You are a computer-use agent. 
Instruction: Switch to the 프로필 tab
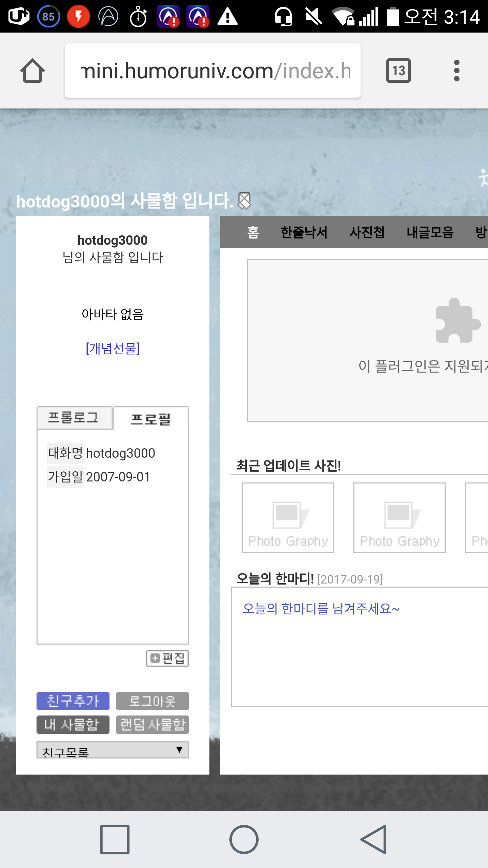point(151,419)
